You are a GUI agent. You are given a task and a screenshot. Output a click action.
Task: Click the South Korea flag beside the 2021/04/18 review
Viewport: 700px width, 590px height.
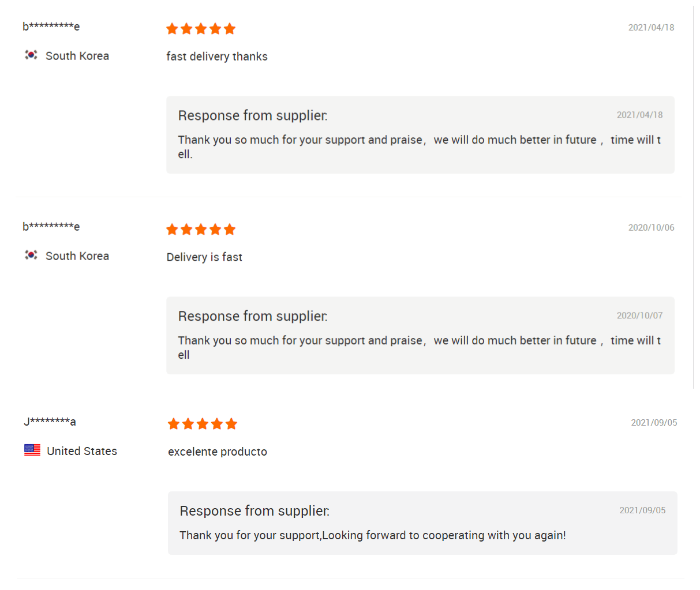[31, 55]
